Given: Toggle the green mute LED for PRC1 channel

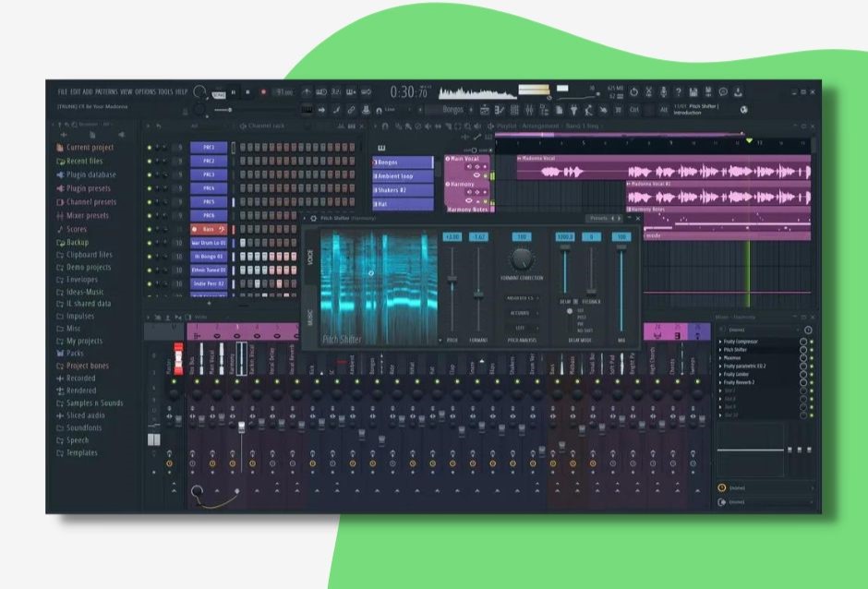Looking at the screenshot, I should point(150,147).
